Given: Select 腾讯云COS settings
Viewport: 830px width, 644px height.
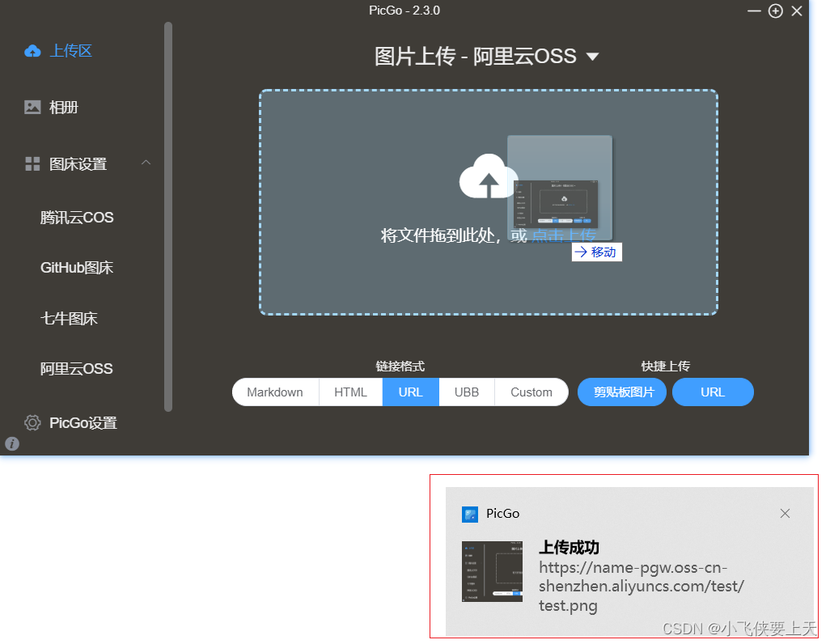Looking at the screenshot, I should pos(77,218).
